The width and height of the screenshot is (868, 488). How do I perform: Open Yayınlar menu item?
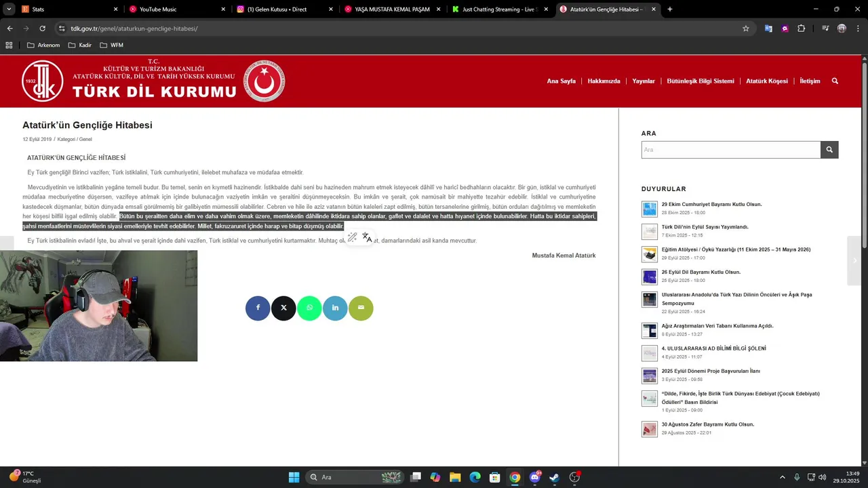[x=644, y=81]
